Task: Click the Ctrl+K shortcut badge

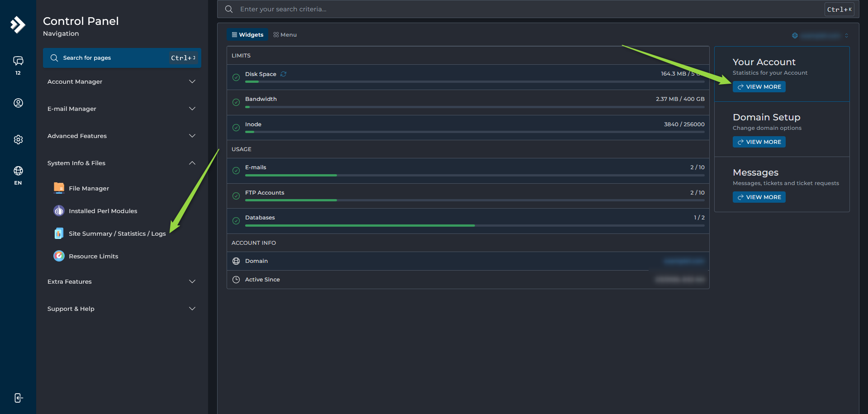Action: pos(840,9)
